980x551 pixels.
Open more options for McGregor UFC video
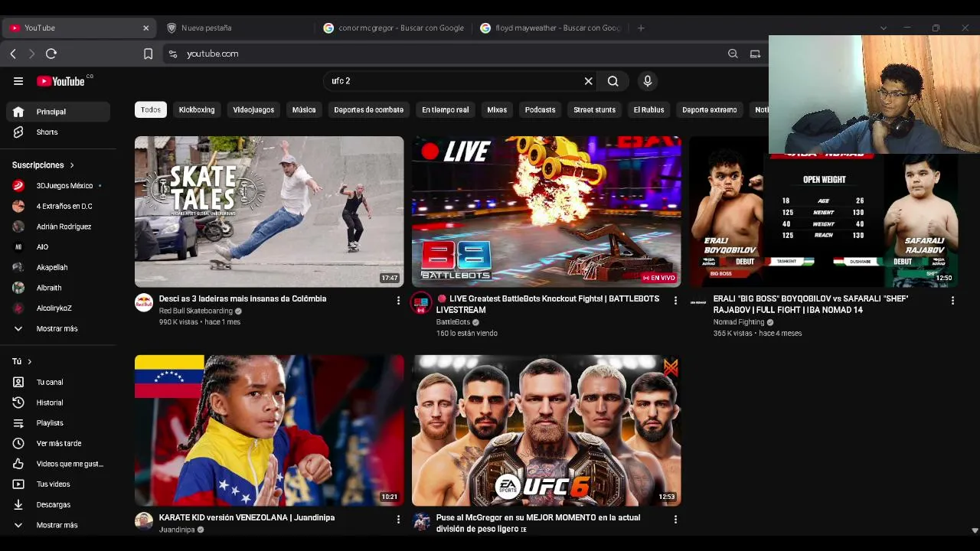pyautogui.click(x=675, y=520)
